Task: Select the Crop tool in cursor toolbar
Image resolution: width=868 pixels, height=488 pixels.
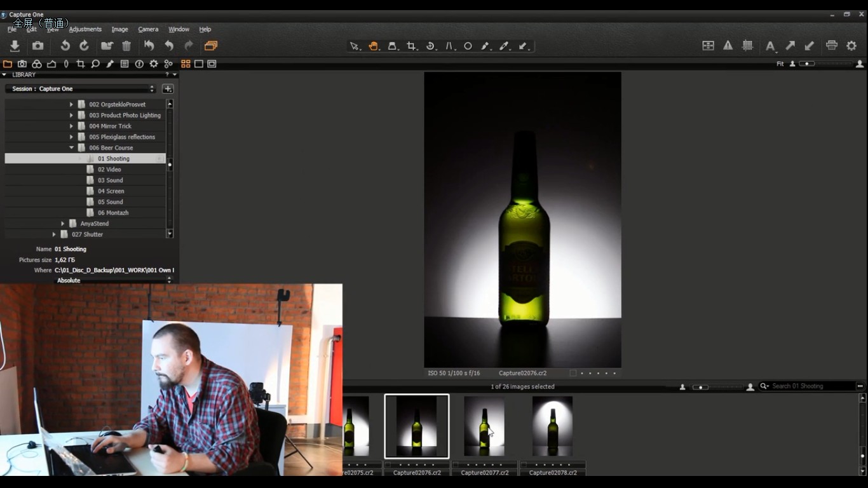Action: 412,46
